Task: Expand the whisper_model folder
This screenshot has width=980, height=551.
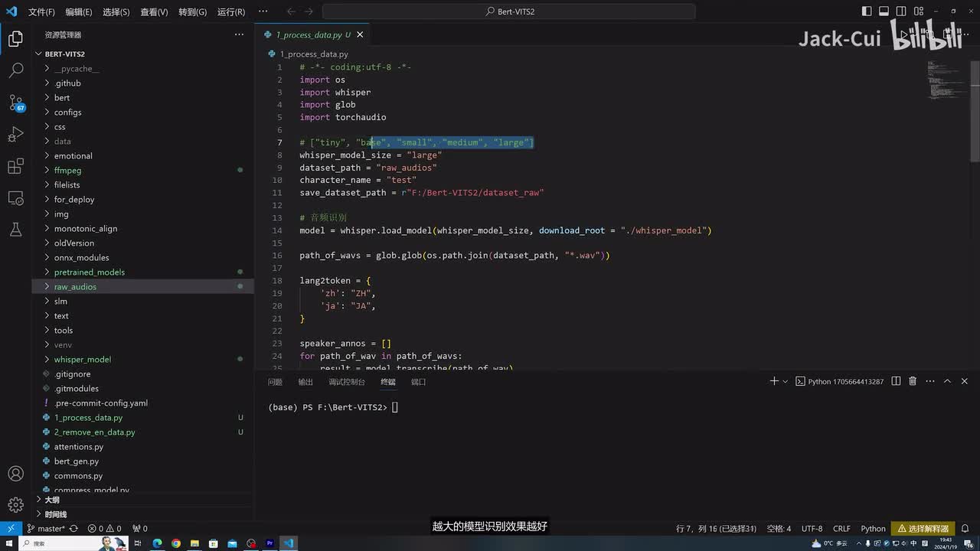Action: [x=82, y=360]
